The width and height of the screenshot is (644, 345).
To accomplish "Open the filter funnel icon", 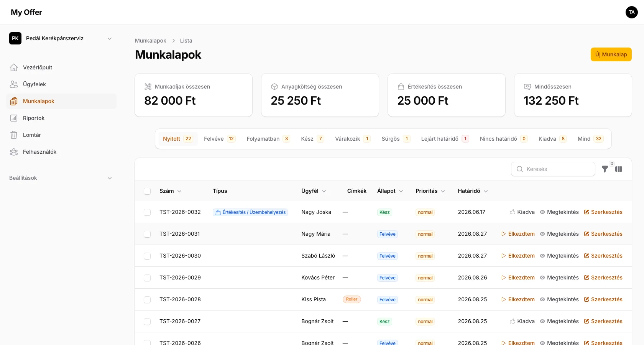I will (x=605, y=169).
